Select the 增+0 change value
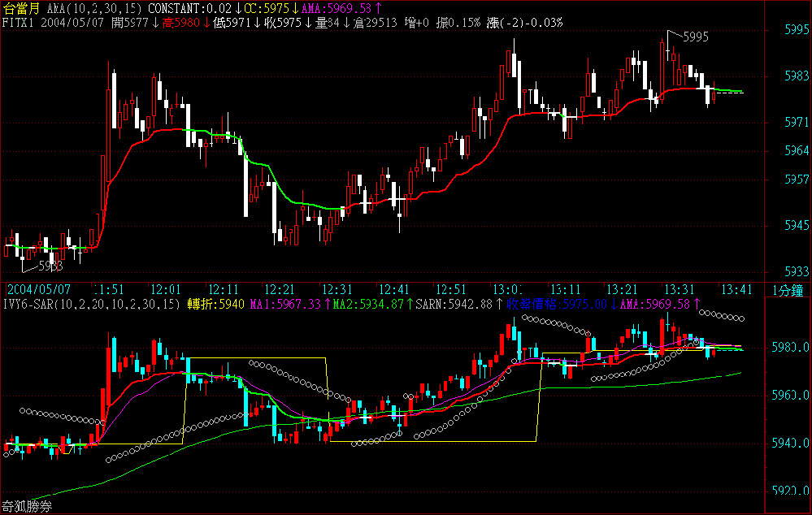Viewport: 812px width, 515px height. pos(417,22)
